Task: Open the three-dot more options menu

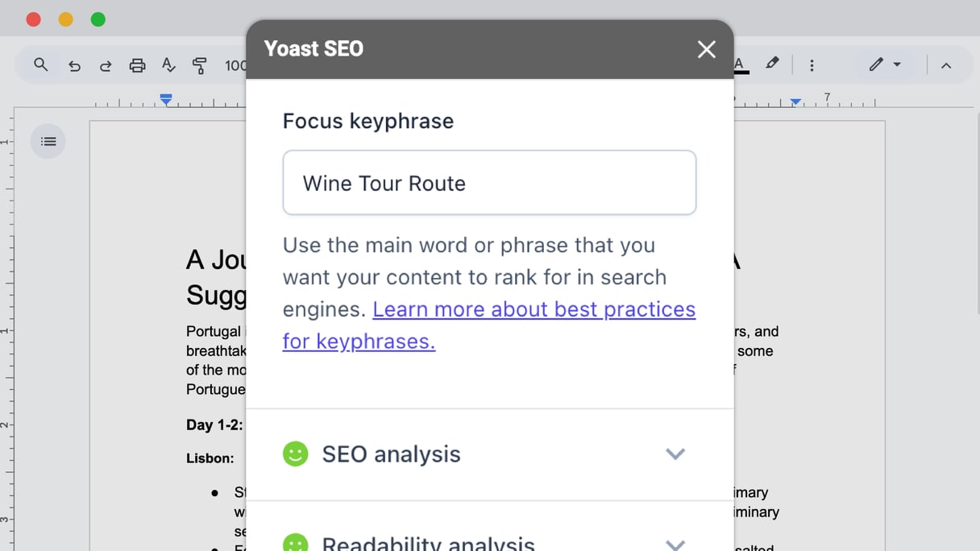Action: click(812, 65)
